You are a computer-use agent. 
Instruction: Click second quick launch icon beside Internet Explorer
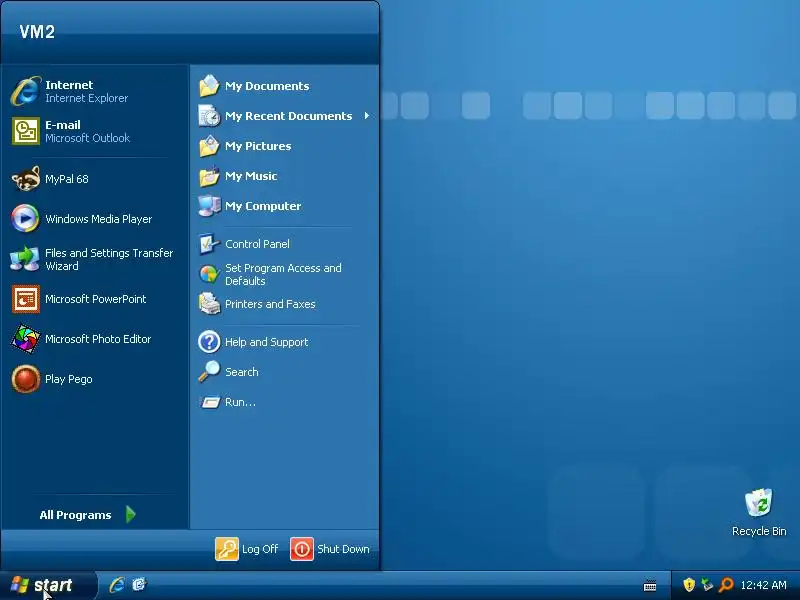139,585
